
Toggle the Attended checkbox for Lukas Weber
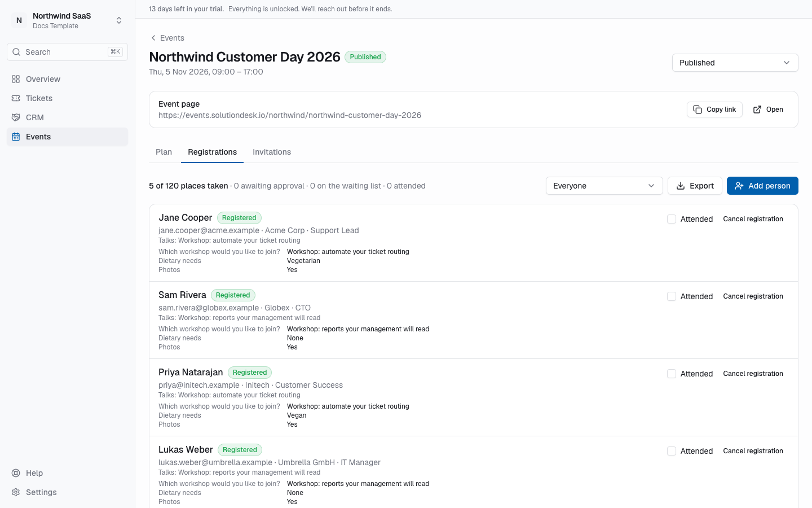672,451
